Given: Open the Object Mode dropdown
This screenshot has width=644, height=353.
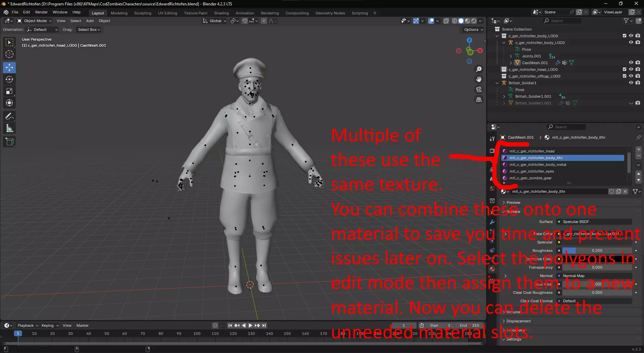Looking at the screenshot, I should [x=35, y=21].
